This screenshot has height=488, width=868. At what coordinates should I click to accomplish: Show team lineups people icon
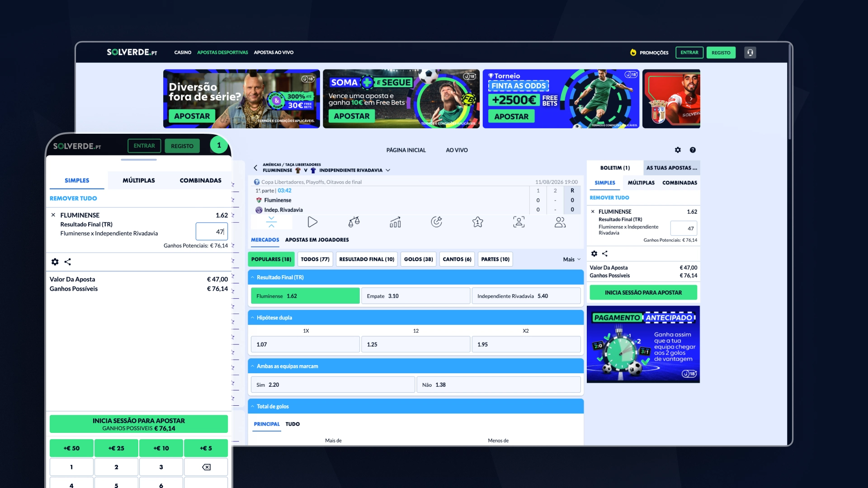click(560, 222)
